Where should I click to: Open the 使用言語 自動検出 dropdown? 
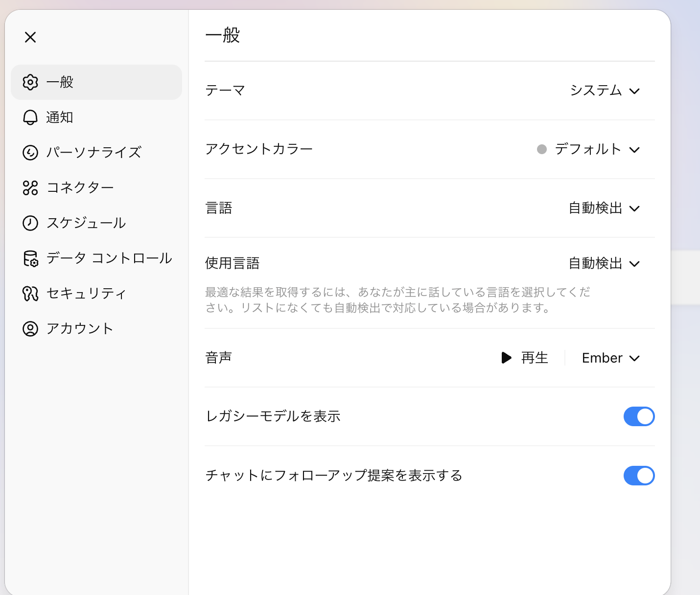click(604, 264)
